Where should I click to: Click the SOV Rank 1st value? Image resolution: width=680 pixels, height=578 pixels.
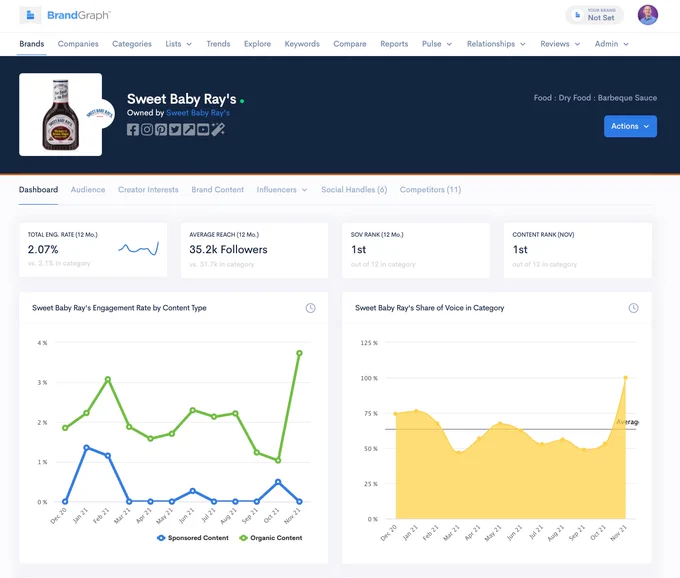point(358,249)
